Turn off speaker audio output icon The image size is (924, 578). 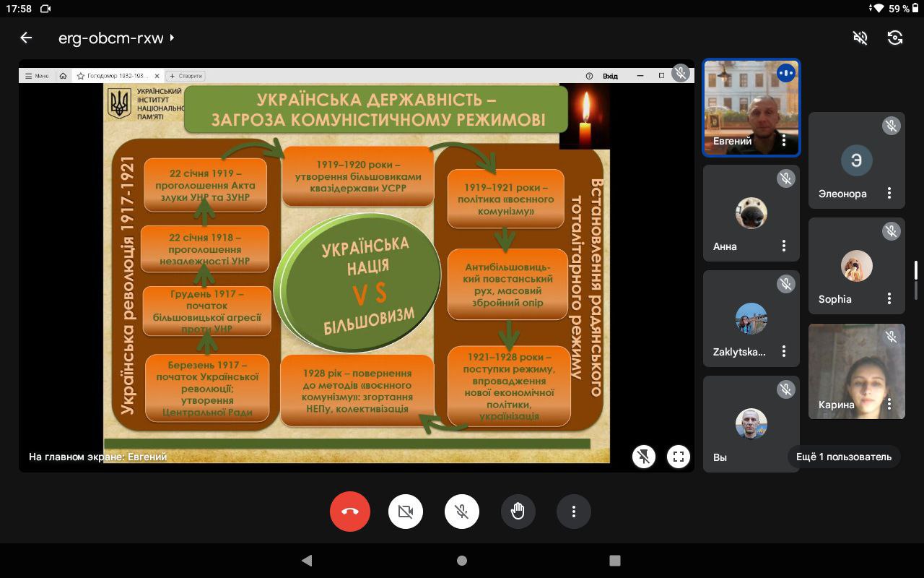point(860,38)
